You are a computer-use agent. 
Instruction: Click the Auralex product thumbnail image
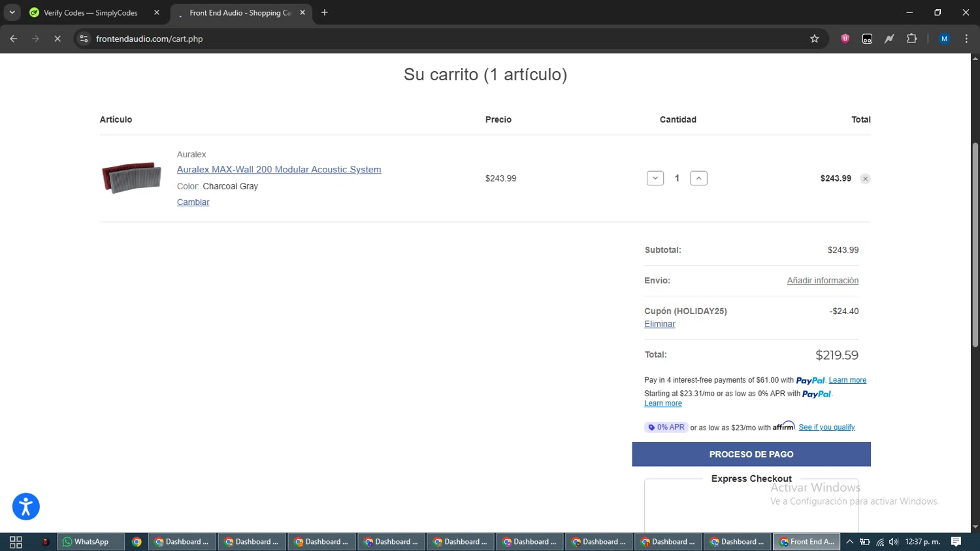pos(131,178)
